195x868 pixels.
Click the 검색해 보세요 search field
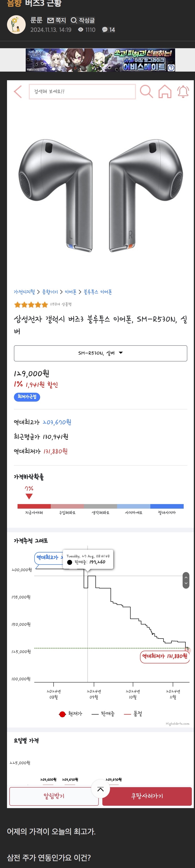[x=82, y=91]
